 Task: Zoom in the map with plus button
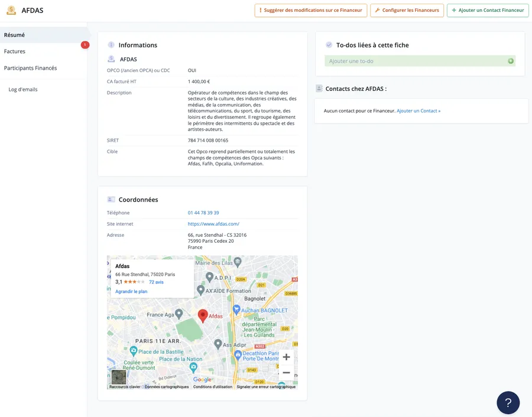click(x=286, y=357)
